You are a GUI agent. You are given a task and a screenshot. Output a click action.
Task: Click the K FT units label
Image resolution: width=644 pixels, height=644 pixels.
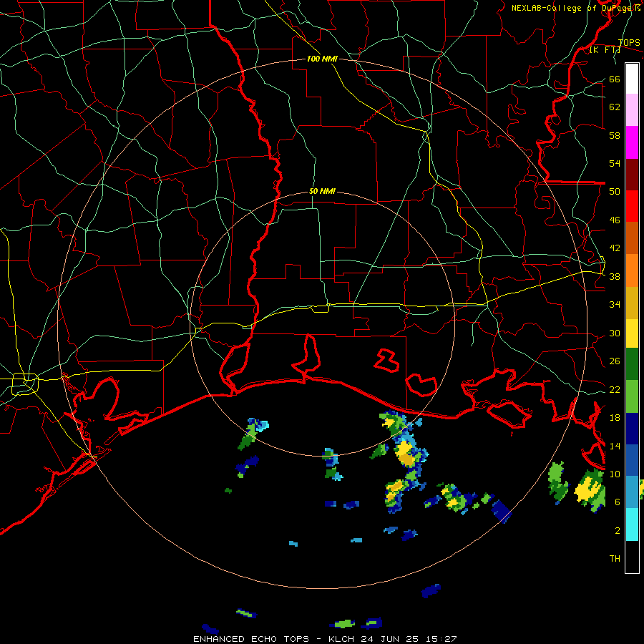605,49
